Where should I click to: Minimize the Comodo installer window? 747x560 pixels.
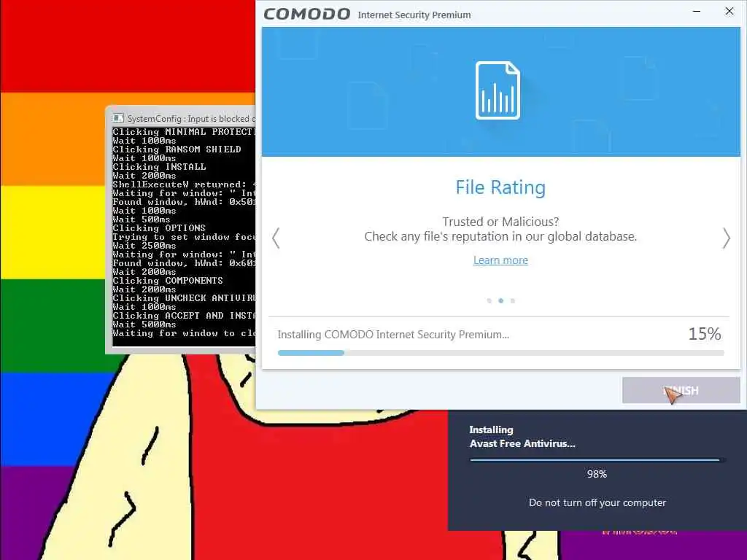pos(697,11)
